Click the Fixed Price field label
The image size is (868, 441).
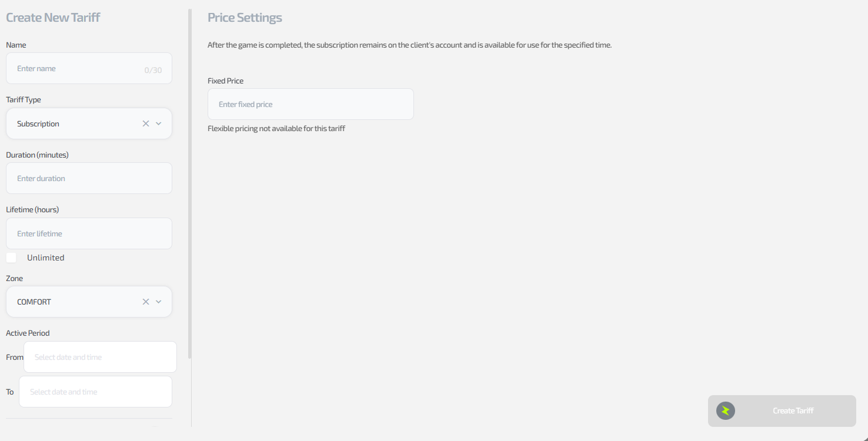[x=225, y=81]
